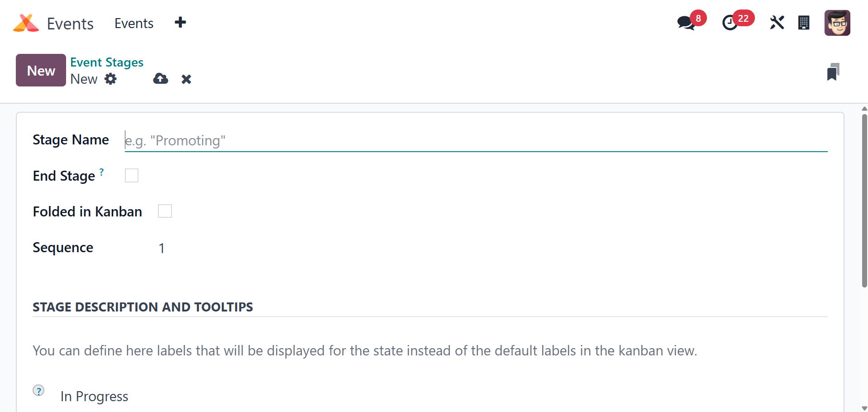Discard changes with the X icon

tap(186, 79)
